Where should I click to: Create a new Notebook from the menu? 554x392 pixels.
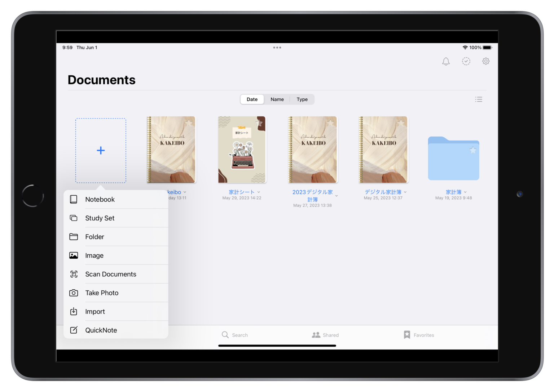click(x=100, y=199)
